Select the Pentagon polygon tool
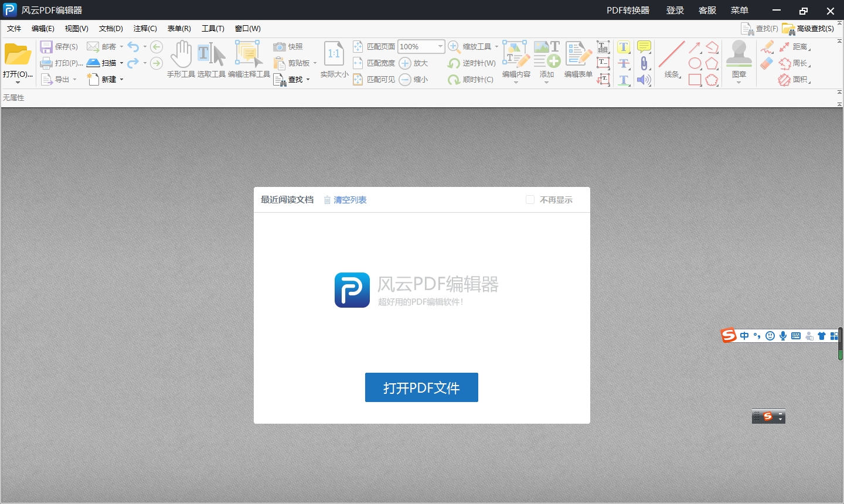The width and height of the screenshot is (844, 504). click(712, 63)
